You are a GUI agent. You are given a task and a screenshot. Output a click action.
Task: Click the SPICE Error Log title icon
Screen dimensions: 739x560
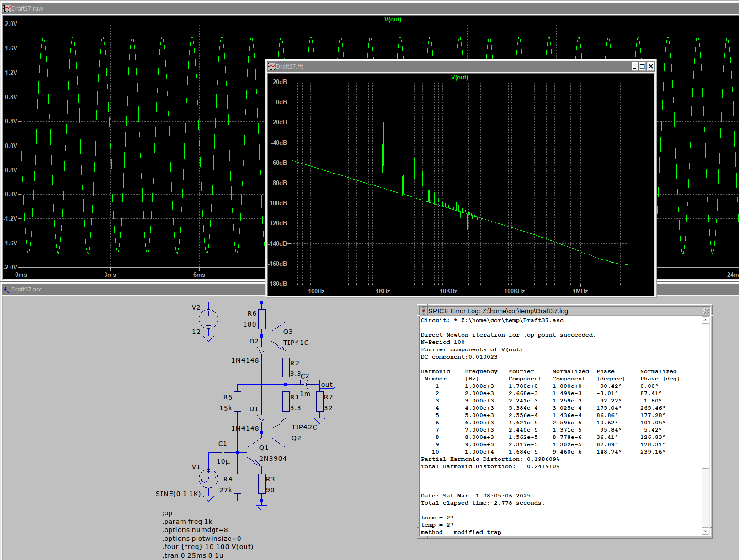[x=424, y=311]
